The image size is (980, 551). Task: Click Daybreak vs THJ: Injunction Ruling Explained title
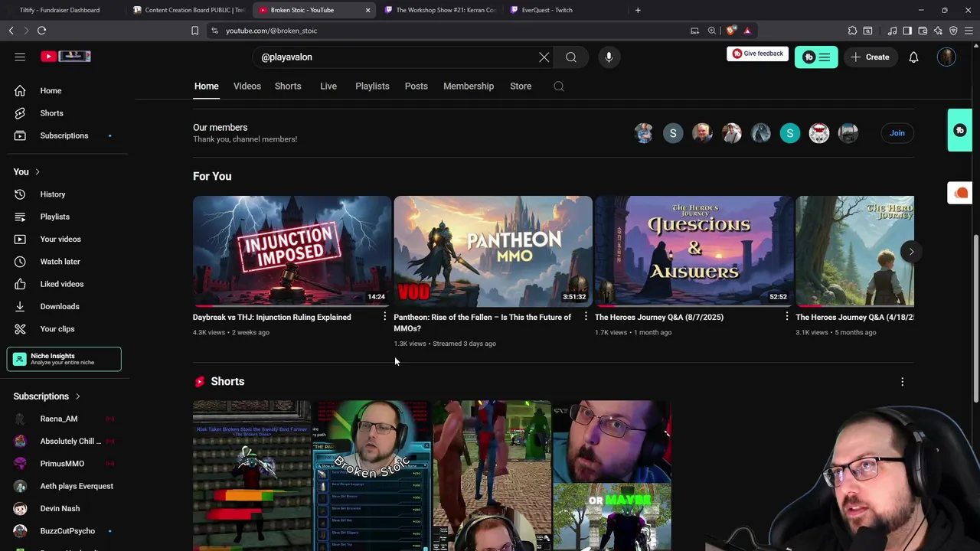pos(272,317)
